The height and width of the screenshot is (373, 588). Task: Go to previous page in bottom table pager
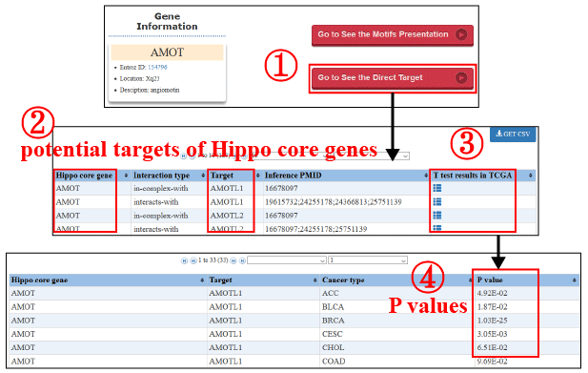pyautogui.click(x=193, y=260)
